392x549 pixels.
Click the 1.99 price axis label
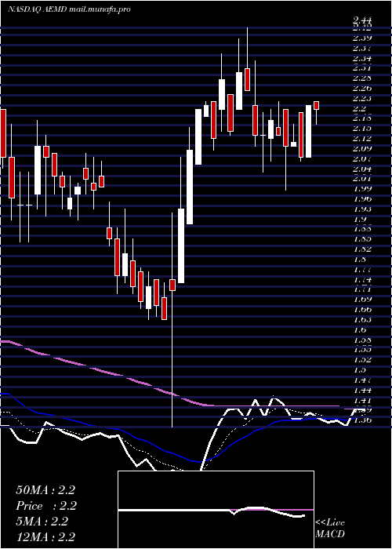362,189
